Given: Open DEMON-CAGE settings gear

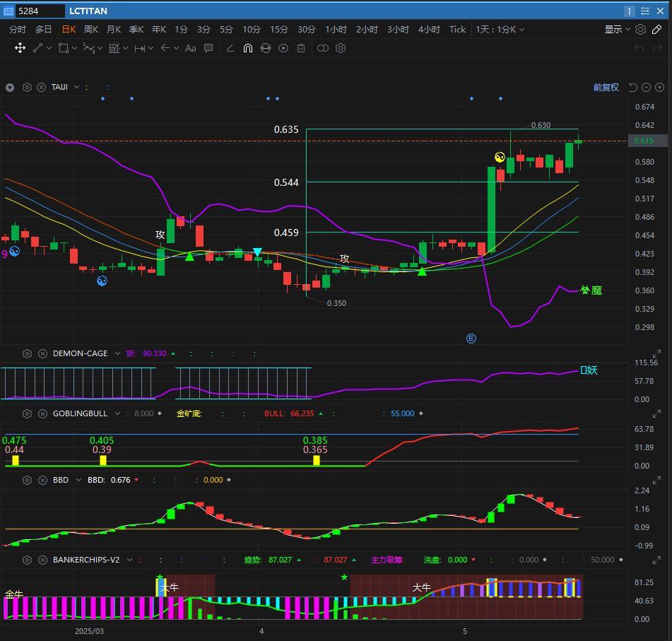Looking at the screenshot, I should coord(27,354).
